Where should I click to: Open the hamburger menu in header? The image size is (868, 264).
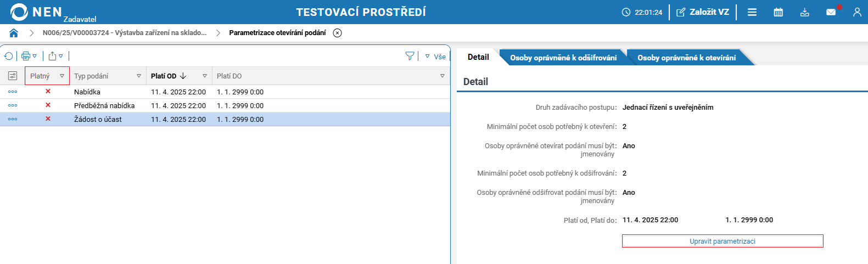pos(752,12)
